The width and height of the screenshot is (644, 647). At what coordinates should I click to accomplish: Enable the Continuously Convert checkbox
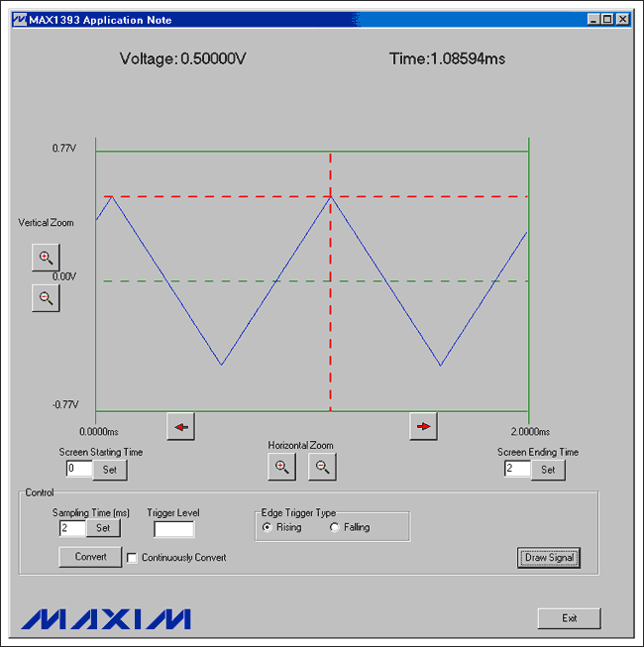[132, 558]
